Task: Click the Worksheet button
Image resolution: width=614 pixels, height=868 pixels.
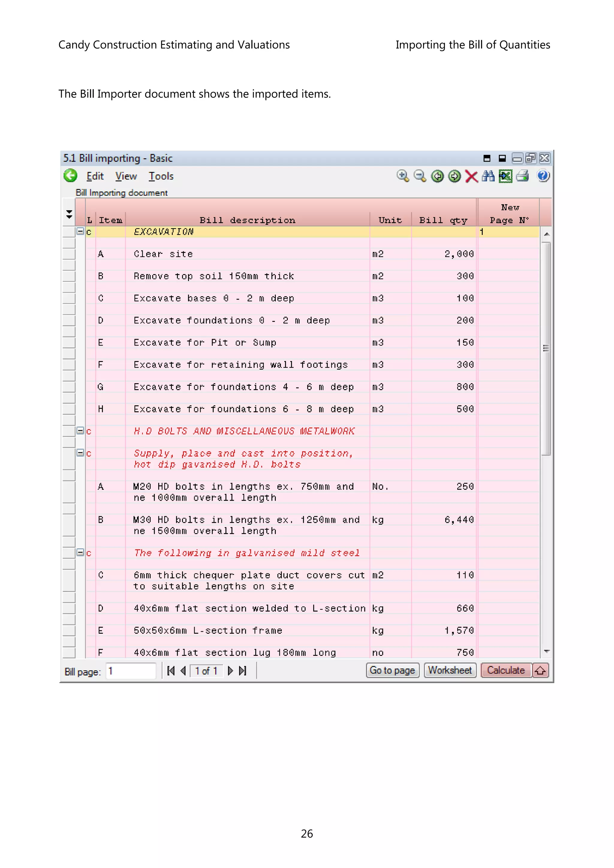Action: click(x=450, y=670)
